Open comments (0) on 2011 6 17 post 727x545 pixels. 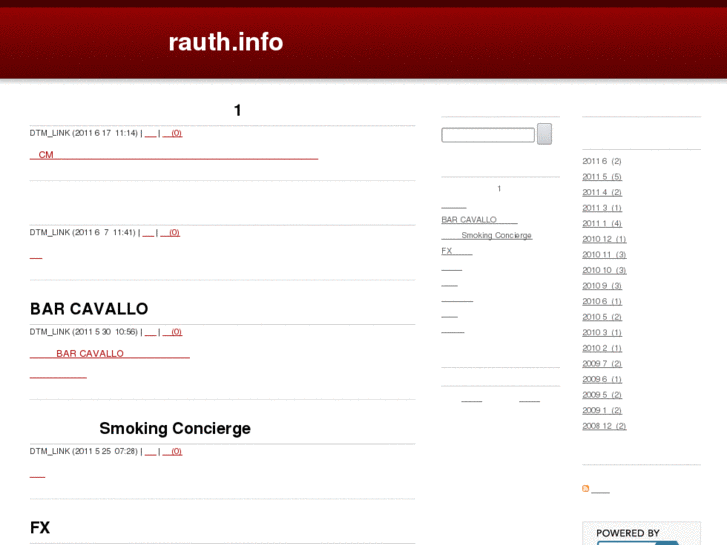tap(172, 133)
